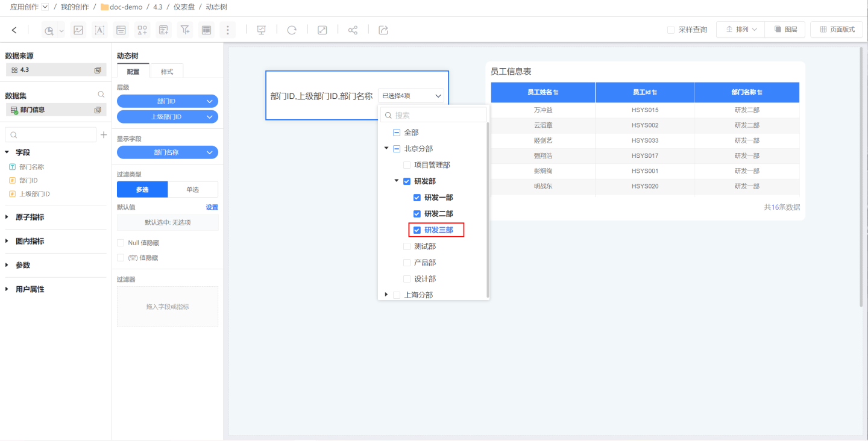This screenshot has height=441, width=868.
Task: Click the add image icon in toolbar
Action: pos(78,30)
